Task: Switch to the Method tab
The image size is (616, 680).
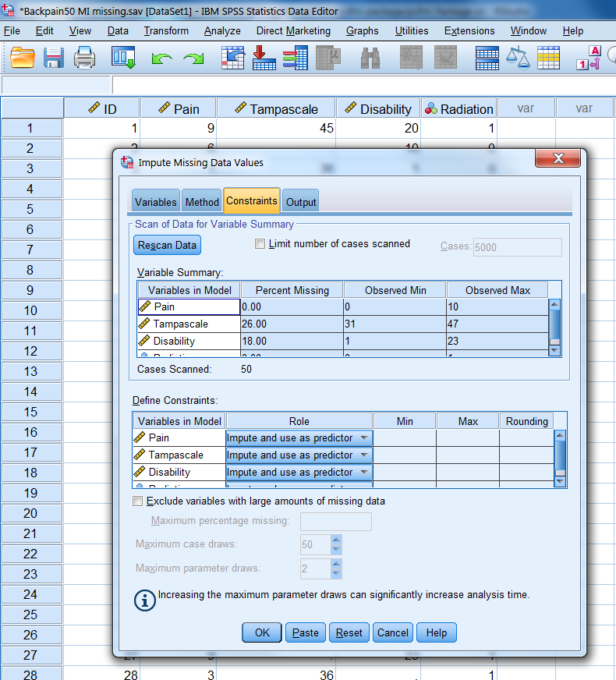Action: click(201, 202)
